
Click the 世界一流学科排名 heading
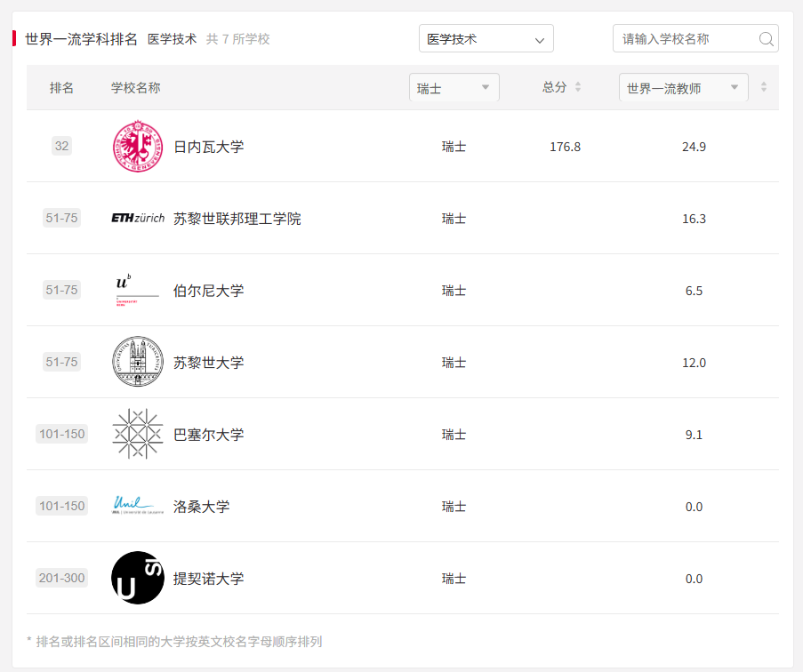point(81,39)
